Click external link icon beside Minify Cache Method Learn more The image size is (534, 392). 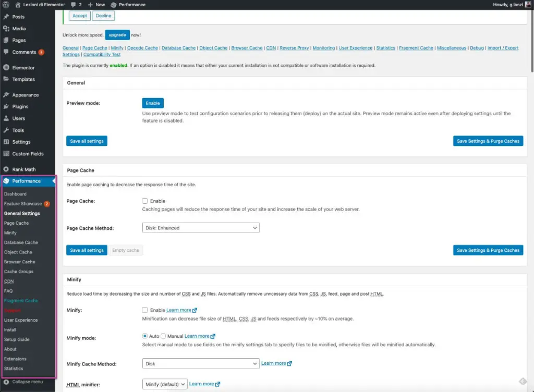pos(289,363)
